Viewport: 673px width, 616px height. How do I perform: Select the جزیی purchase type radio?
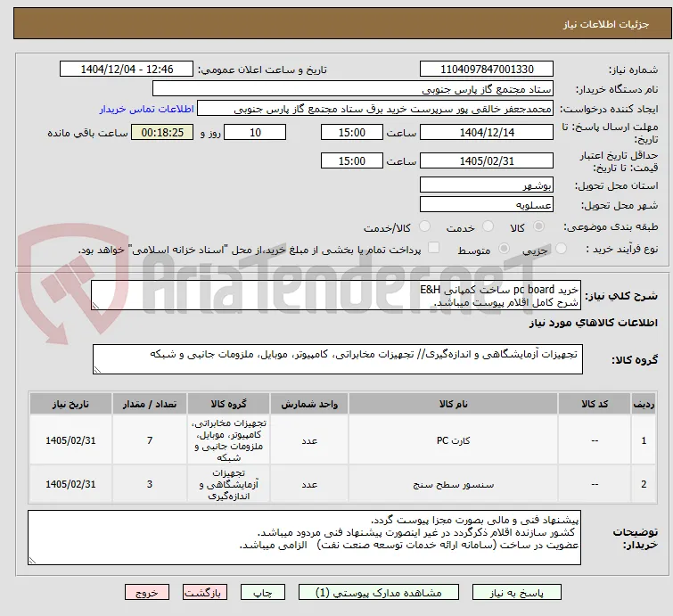coord(561,249)
